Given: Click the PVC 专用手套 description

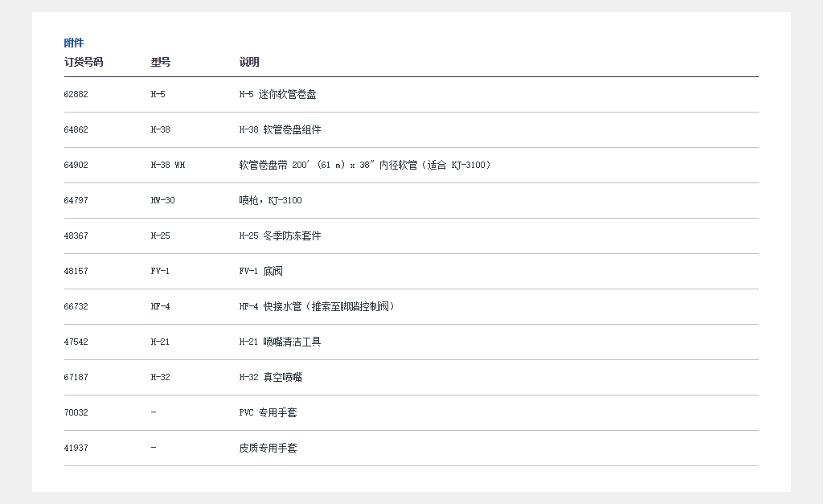Looking at the screenshot, I should click(x=268, y=412).
